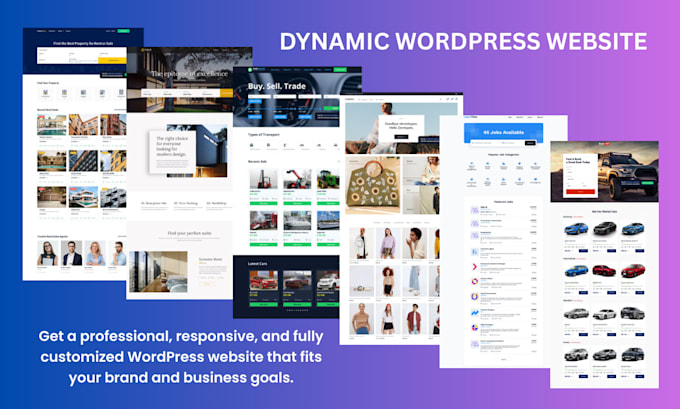Open the bedroom photo under 'Find your perfect suite'
The width and height of the screenshot is (680, 409).
pyautogui.click(x=158, y=272)
